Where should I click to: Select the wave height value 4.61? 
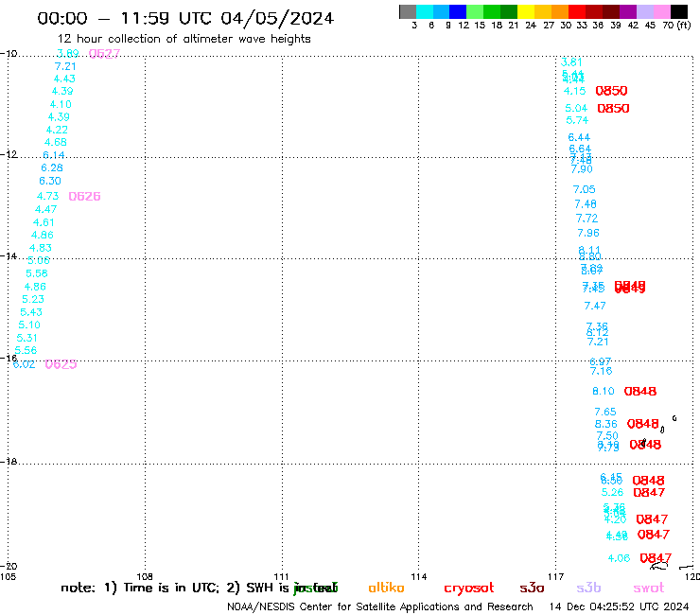point(44,222)
